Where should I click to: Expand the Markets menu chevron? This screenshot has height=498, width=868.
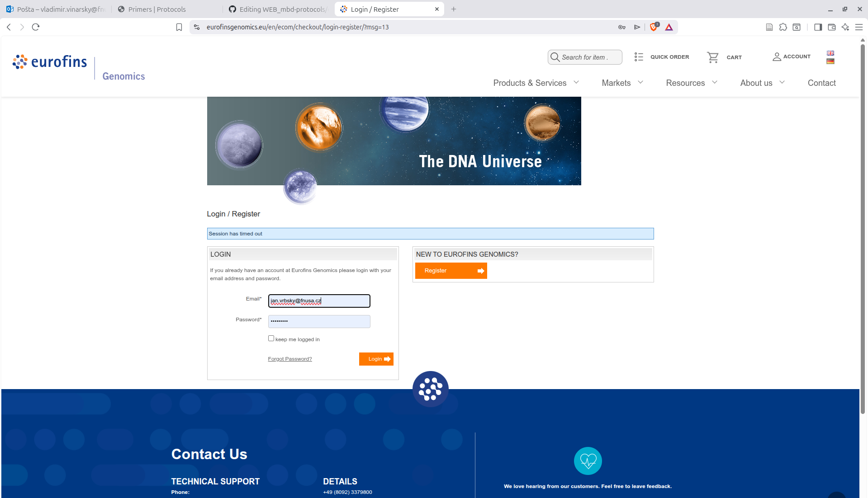[x=640, y=82]
